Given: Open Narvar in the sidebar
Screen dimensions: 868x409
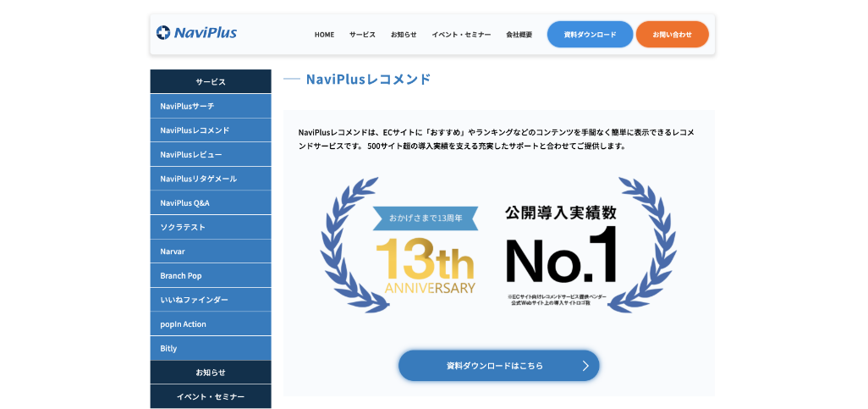Looking at the screenshot, I should point(211,251).
